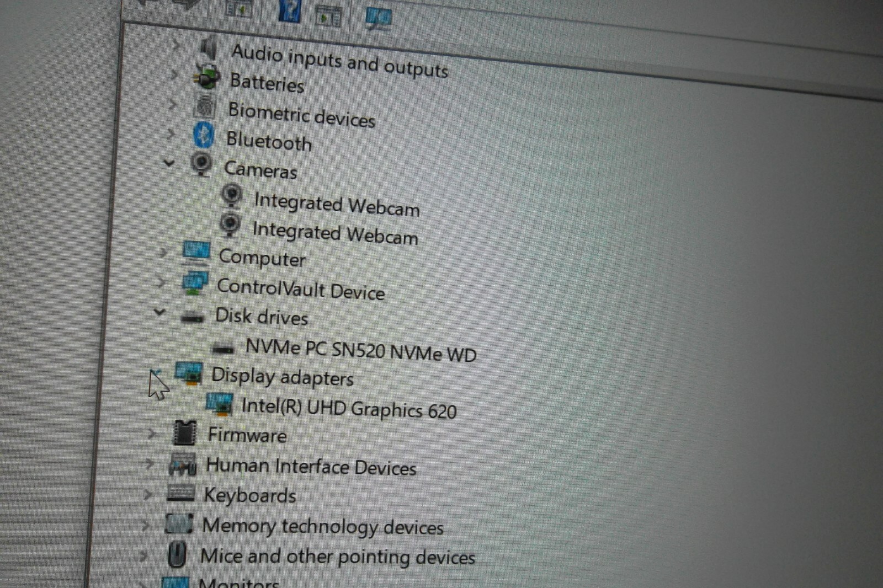Select the "Human Interface Devices" label
The height and width of the screenshot is (588, 883).
coord(311,466)
